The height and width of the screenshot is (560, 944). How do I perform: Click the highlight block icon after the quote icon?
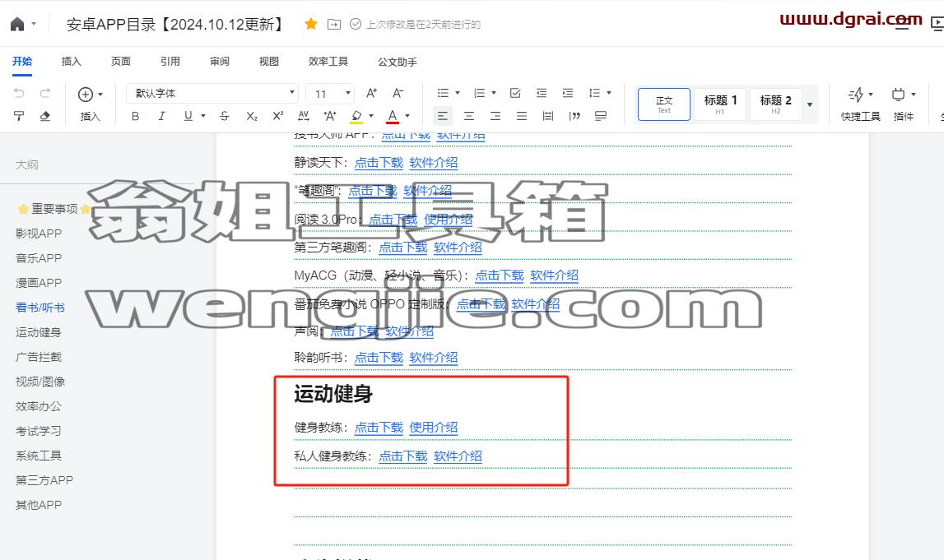601,116
